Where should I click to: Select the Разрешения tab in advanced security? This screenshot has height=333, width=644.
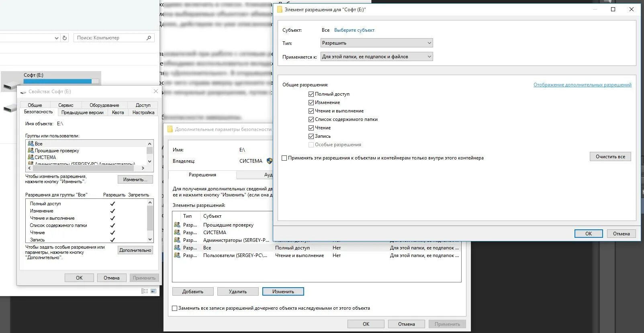(x=202, y=175)
